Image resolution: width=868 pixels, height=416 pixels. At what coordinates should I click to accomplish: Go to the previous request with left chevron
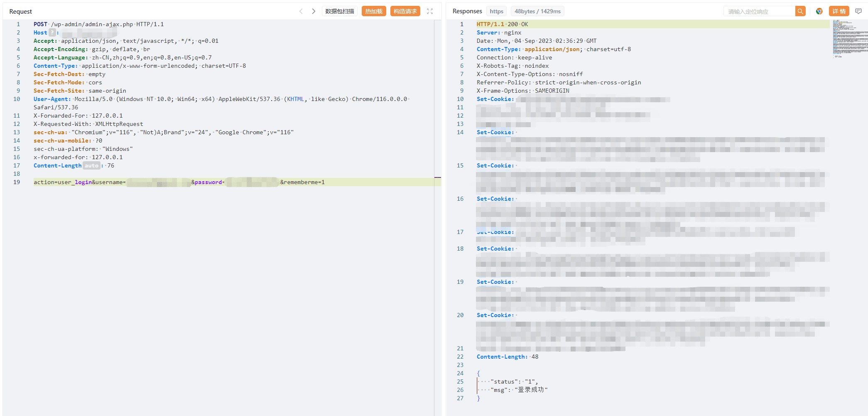(301, 11)
